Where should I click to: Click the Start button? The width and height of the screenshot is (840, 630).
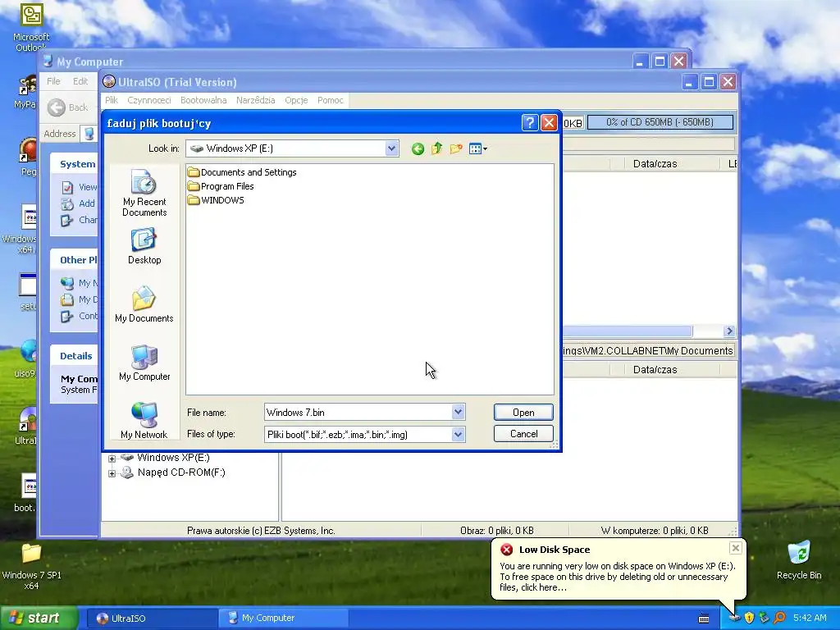pos(39,618)
